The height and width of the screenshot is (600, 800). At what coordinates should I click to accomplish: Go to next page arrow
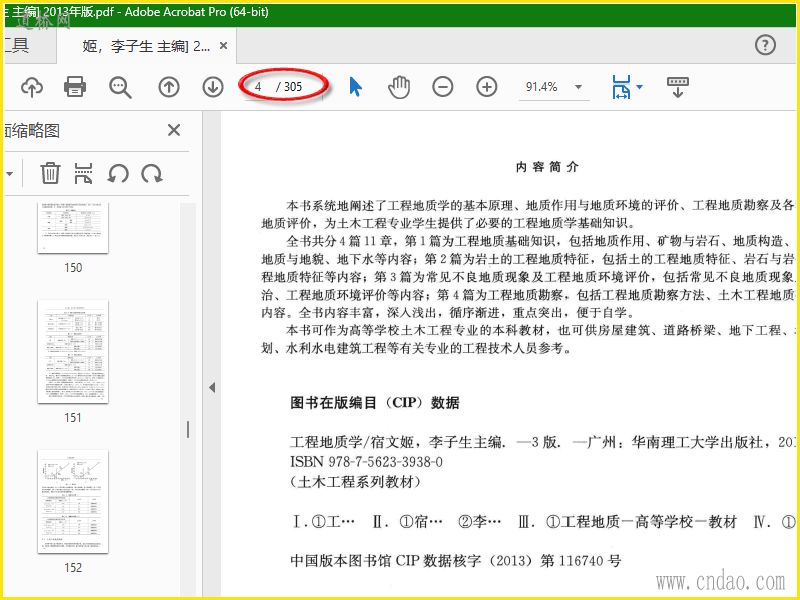click(213, 87)
